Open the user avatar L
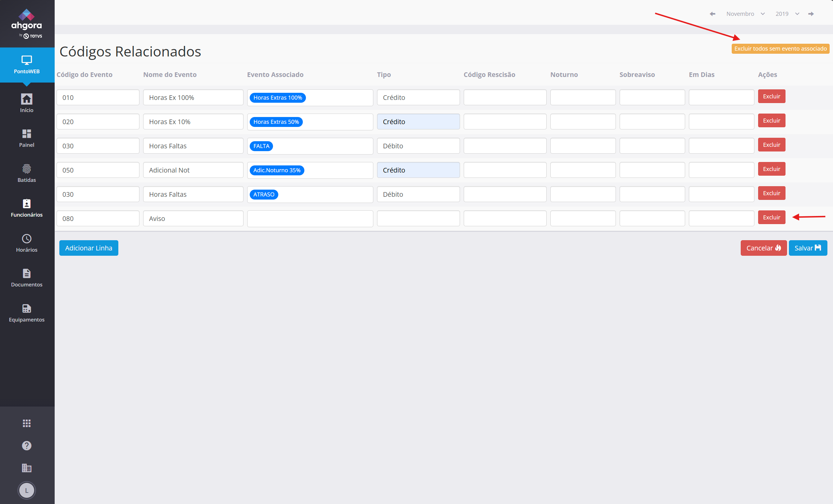Screen dimensions: 833x504 coord(26,490)
